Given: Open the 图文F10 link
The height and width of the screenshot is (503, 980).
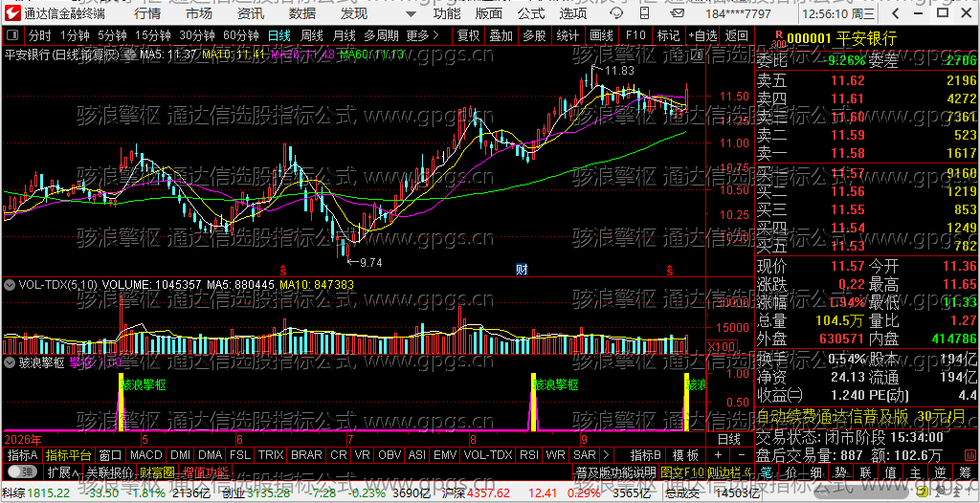Looking at the screenshot, I should [x=682, y=471].
